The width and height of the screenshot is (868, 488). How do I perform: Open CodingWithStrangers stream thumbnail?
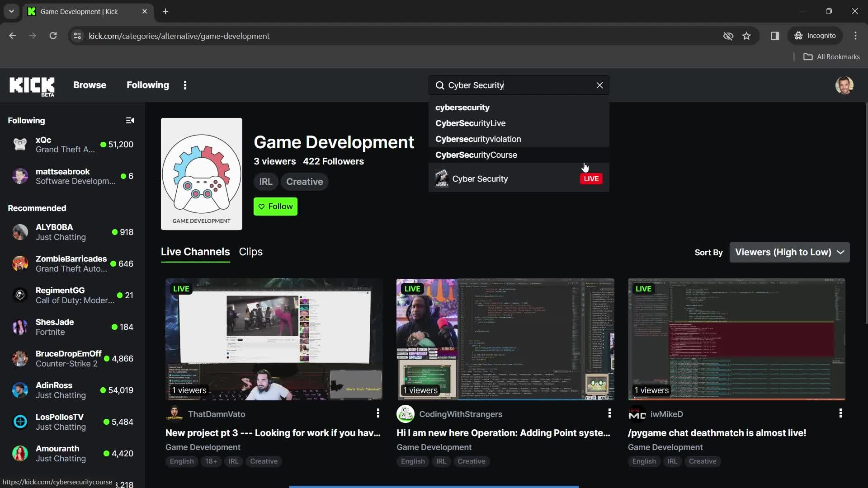[x=505, y=339]
